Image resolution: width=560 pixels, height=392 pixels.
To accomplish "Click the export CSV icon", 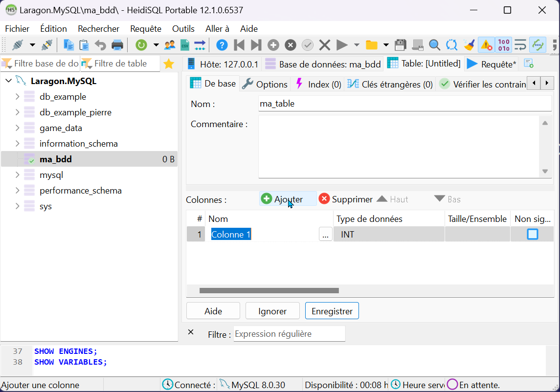I will 185,45.
